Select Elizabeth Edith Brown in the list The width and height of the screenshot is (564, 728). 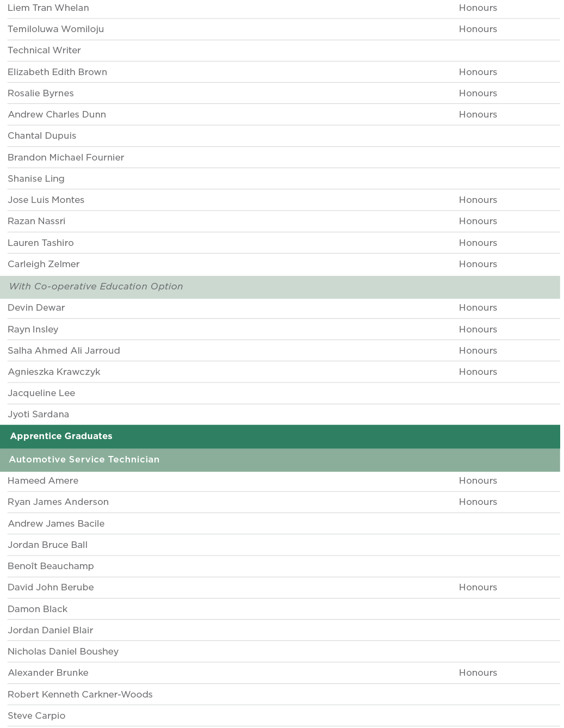[x=57, y=72]
